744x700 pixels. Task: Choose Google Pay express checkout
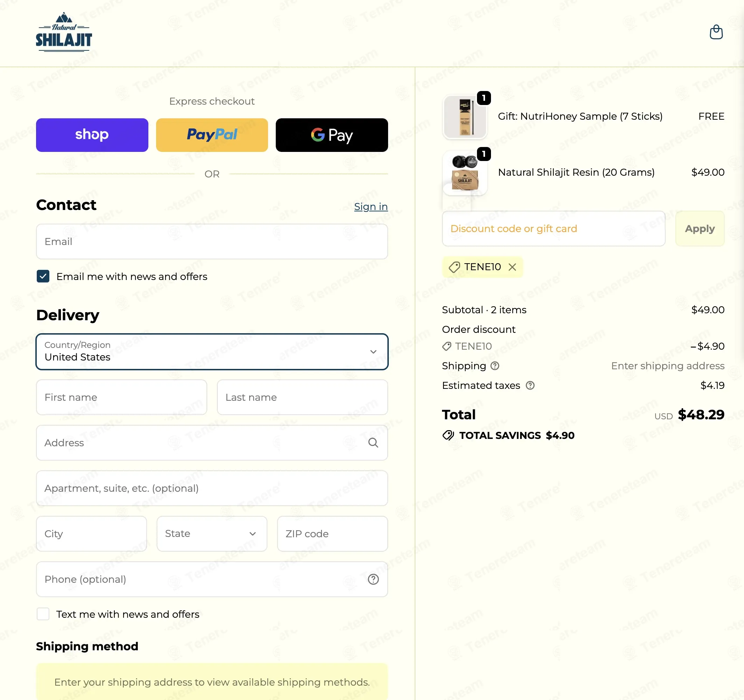tap(332, 135)
